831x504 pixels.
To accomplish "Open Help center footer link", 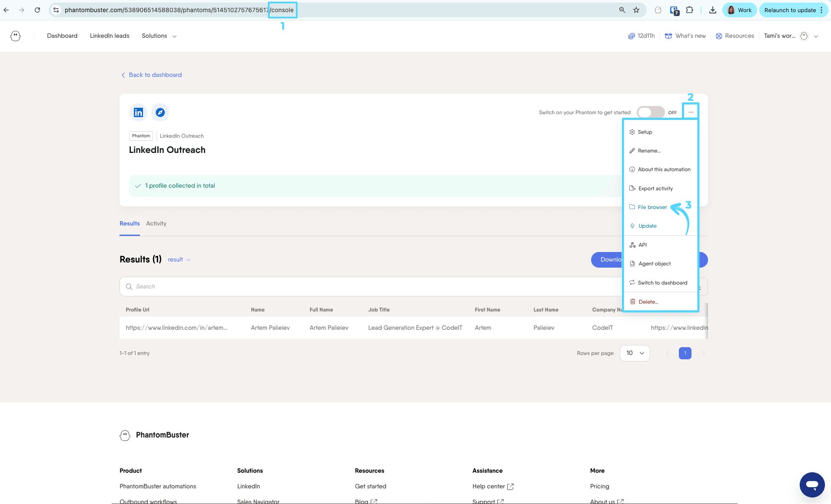I will (493, 487).
